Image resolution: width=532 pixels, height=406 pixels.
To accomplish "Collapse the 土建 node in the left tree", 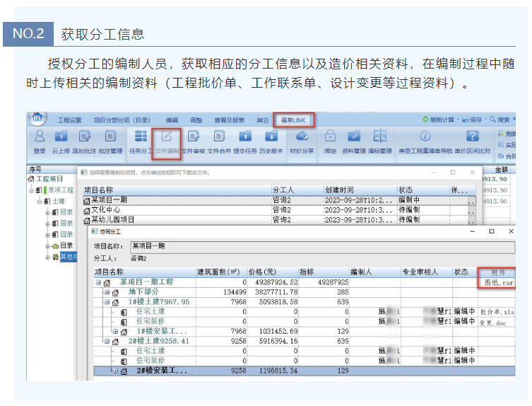I will click(x=40, y=202).
